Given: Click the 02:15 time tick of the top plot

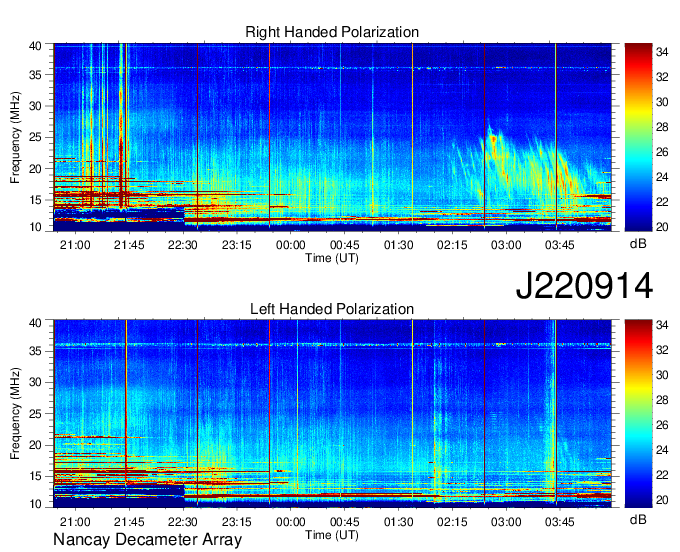Looking at the screenshot, I should (452, 245).
